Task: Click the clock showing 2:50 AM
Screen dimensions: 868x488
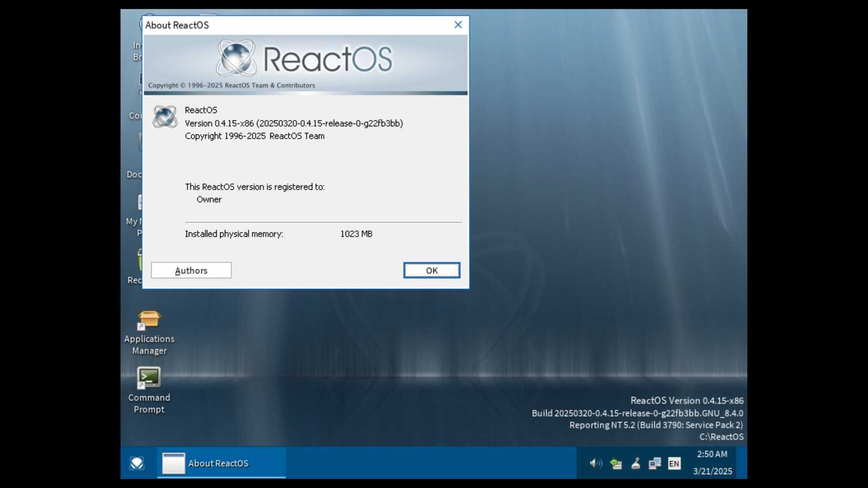Action: pos(712,454)
